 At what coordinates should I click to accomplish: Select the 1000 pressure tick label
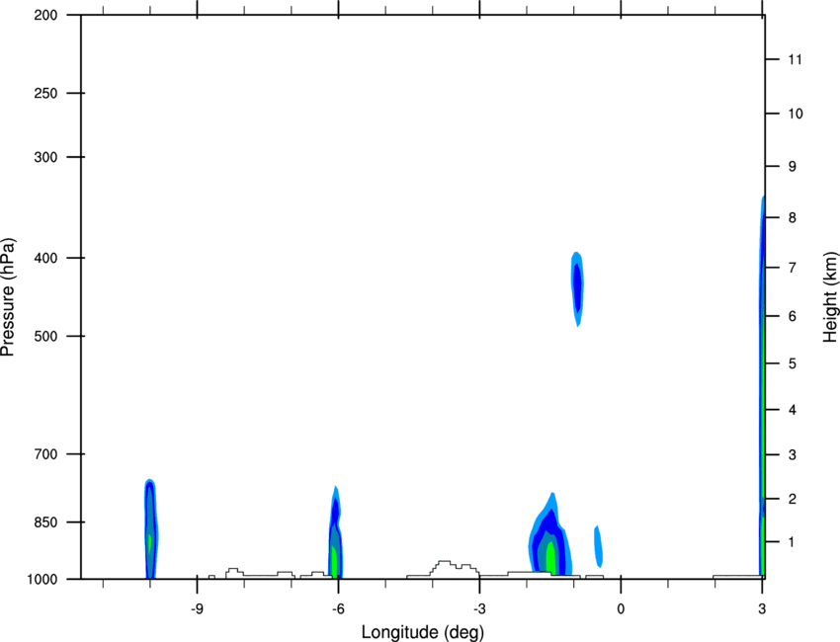tap(42, 579)
